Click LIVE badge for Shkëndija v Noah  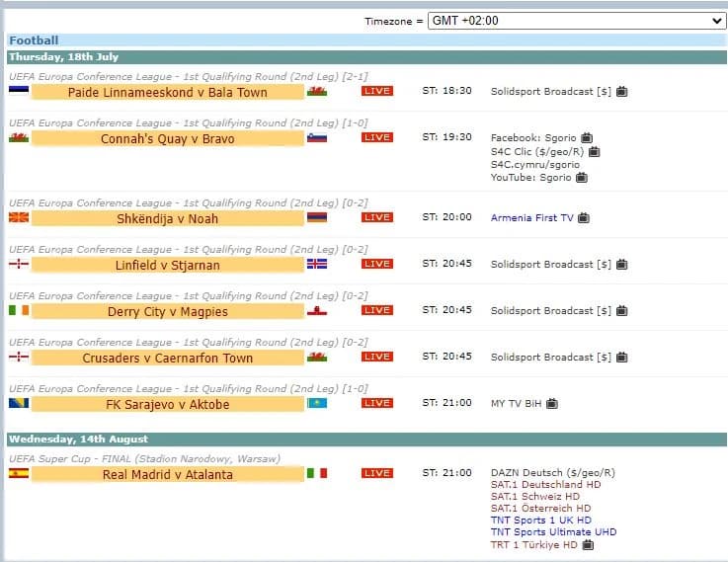coord(377,217)
